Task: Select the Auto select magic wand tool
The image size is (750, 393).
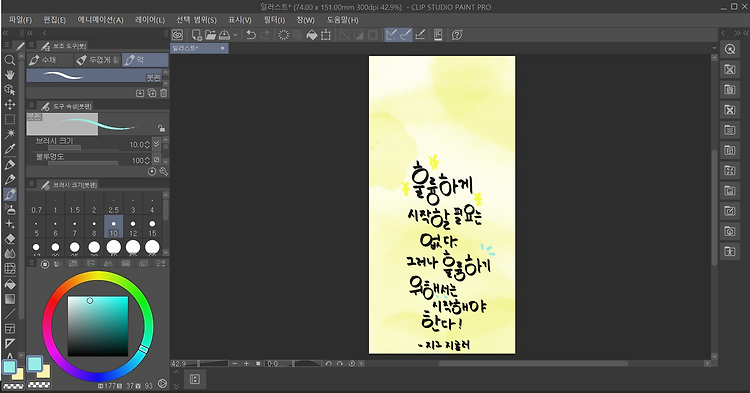Action: 10,134
